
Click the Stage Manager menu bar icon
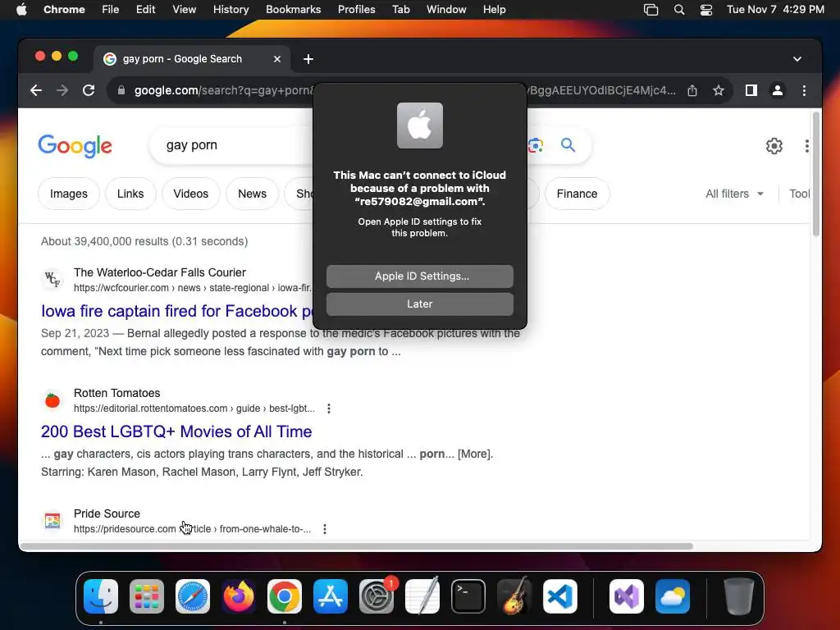651,9
